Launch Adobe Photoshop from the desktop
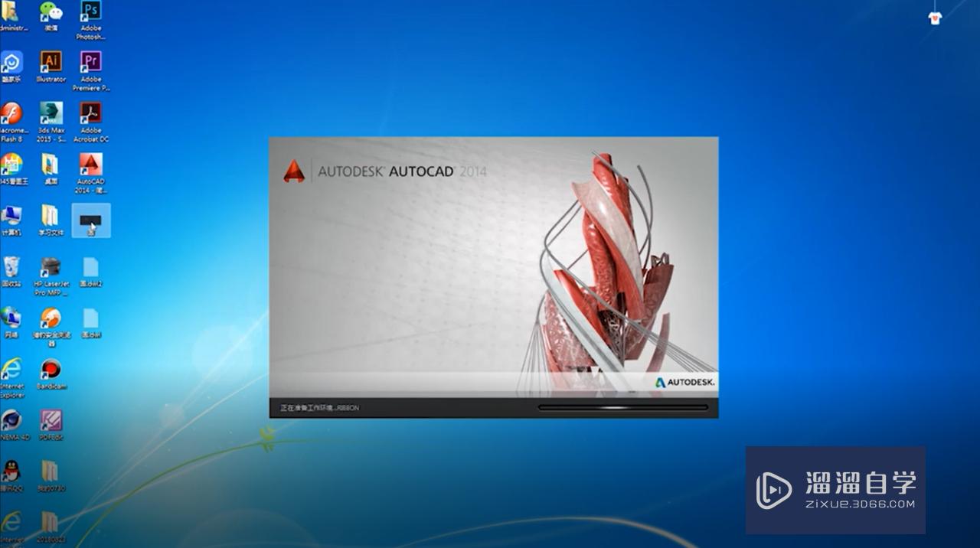 click(90, 20)
